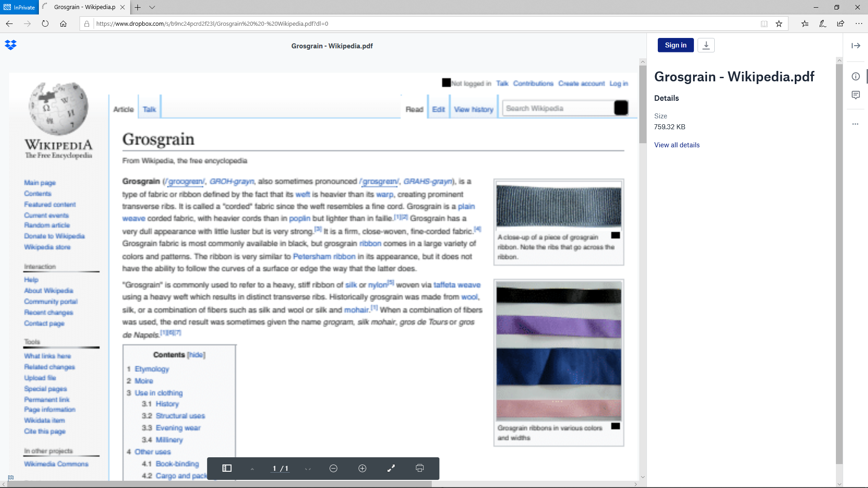Click the Read tab on the Wikipedia page
Viewport: 868px width, 488px height.
click(414, 109)
